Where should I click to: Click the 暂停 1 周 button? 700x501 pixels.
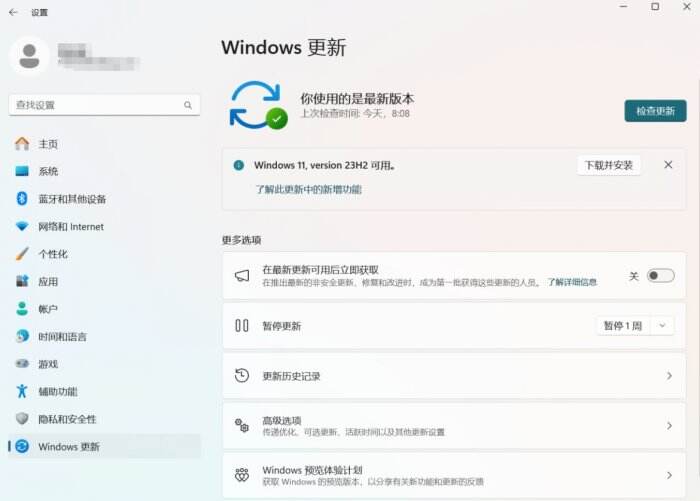(x=623, y=326)
